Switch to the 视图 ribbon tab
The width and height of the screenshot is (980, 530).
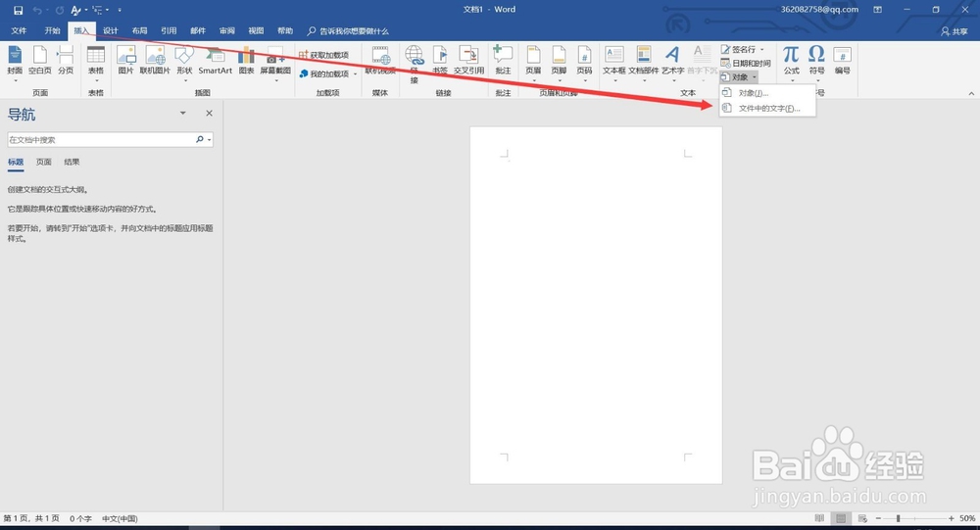pyautogui.click(x=256, y=30)
